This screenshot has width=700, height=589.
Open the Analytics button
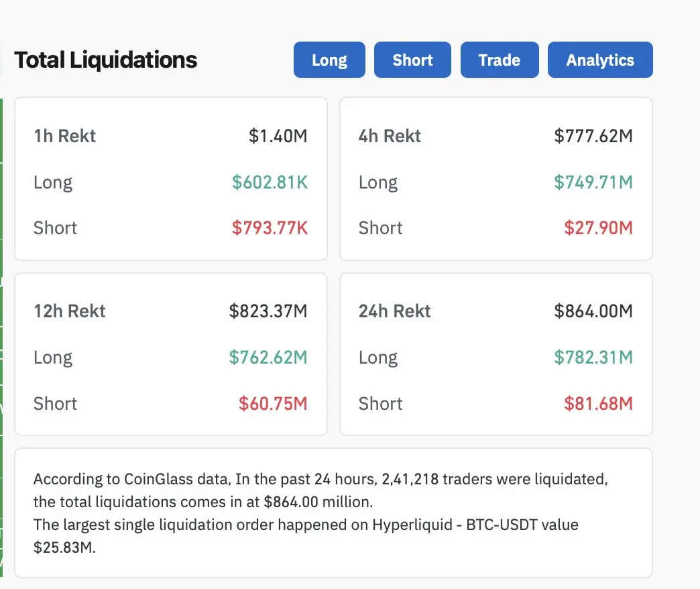pyautogui.click(x=600, y=60)
